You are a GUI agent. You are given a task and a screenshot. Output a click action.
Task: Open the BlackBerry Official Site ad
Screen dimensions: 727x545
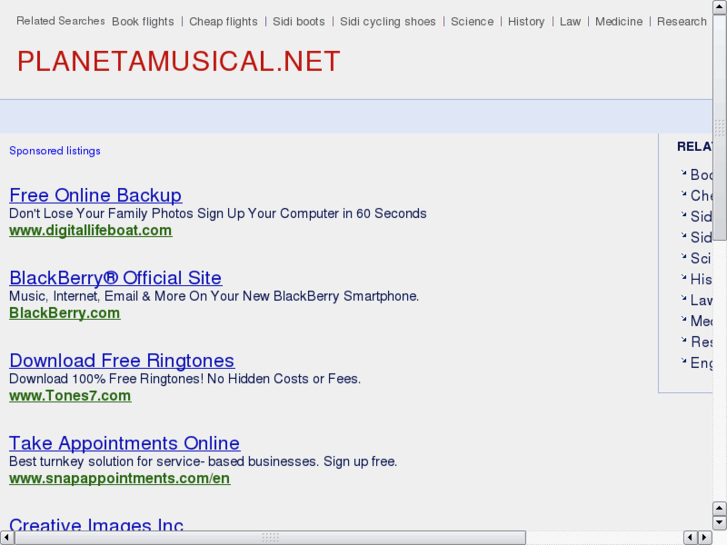(x=115, y=278)
